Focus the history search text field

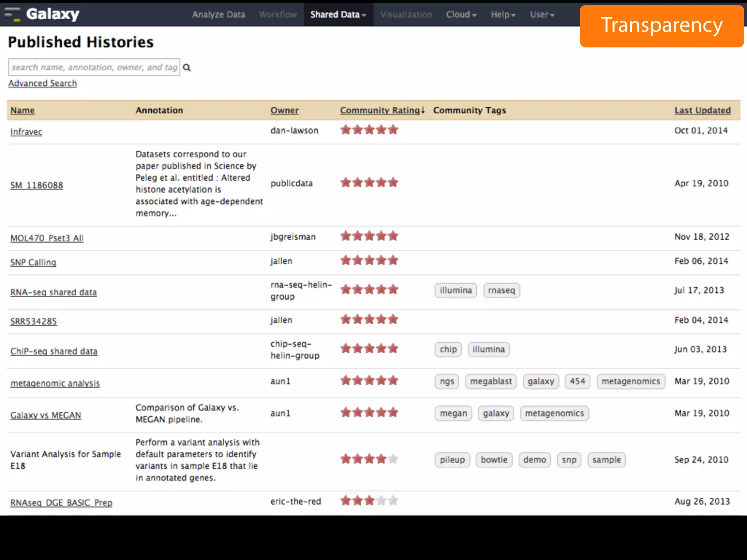94,67
